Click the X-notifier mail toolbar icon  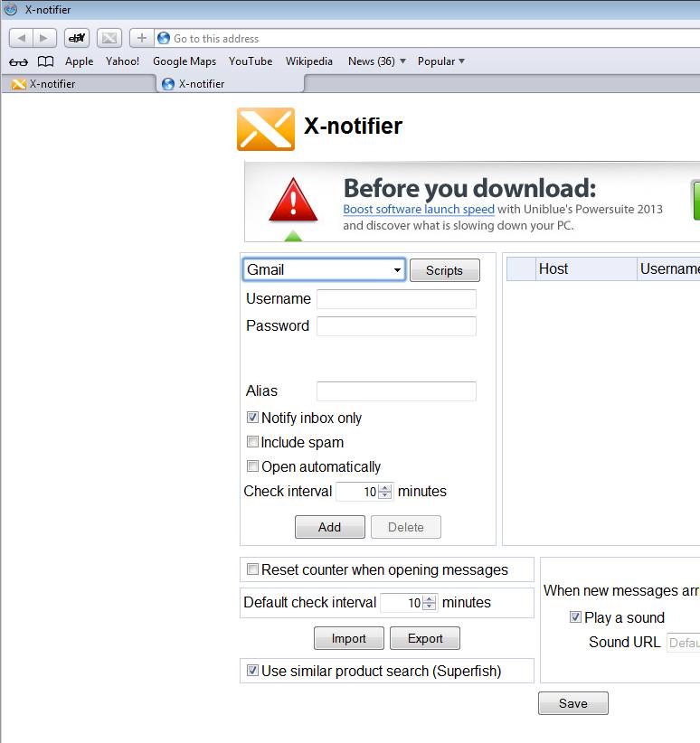tap(109, 38)
